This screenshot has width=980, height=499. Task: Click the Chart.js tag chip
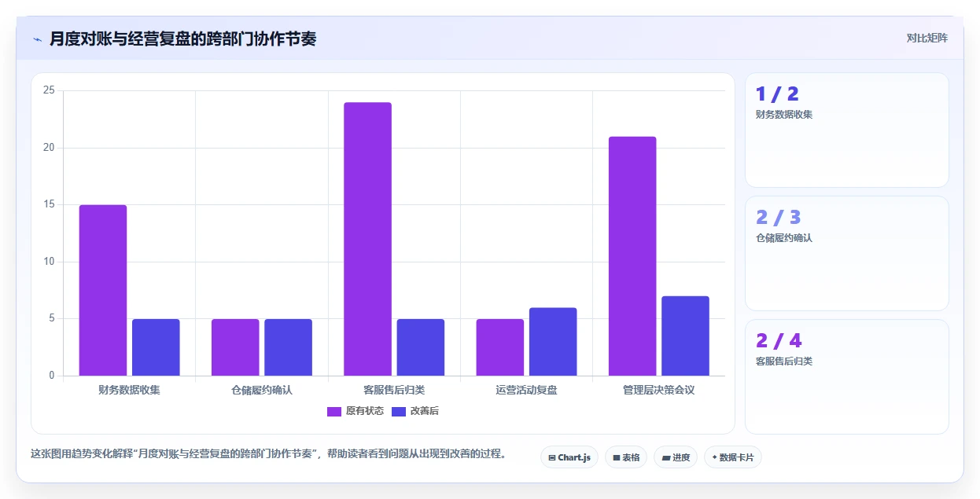pos(569,457)
